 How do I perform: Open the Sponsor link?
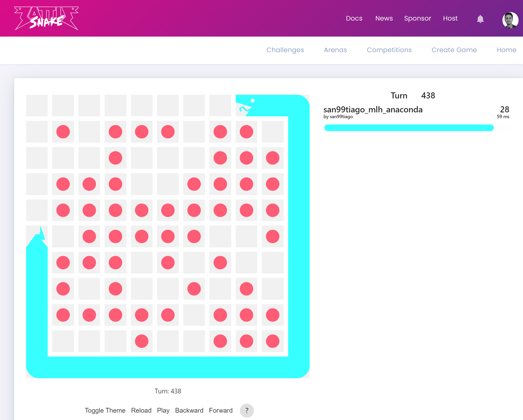tap(417, 18)
